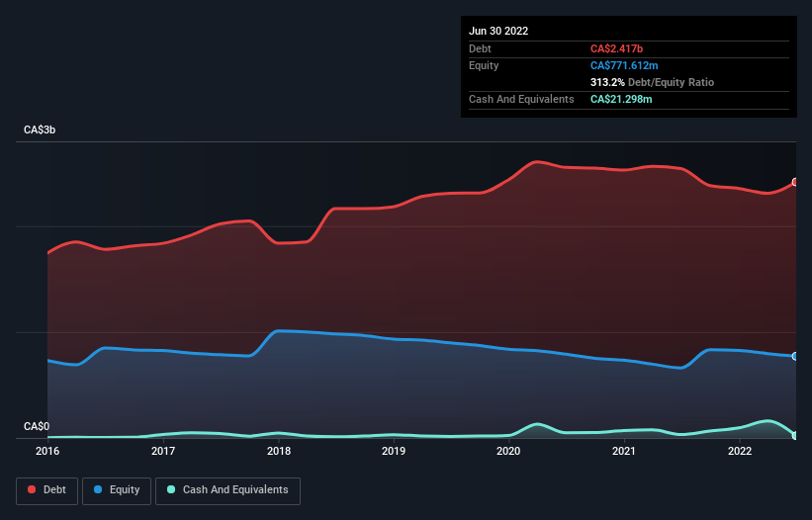Click the 313.2% Debt/Equity Ratio text
Viewport: 812px width, 520px height.
652,82
